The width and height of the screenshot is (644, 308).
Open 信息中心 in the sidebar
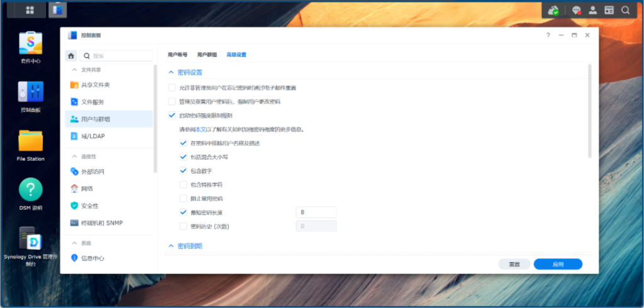coord(109,258)
